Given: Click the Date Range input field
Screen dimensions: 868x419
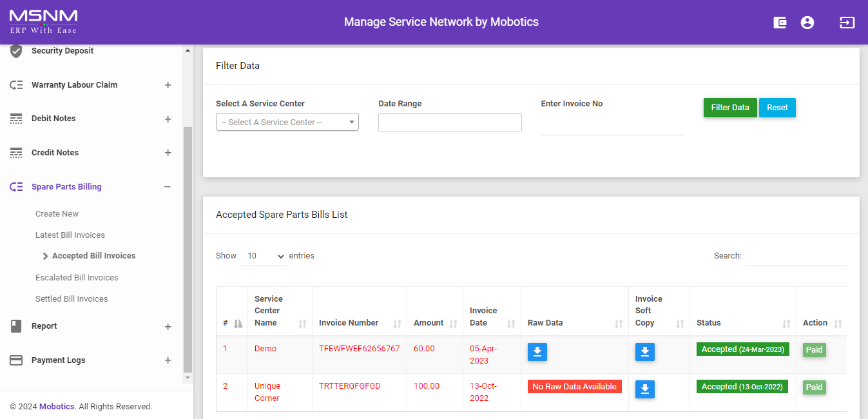Looking at the screenshot, I should [450, 122].
